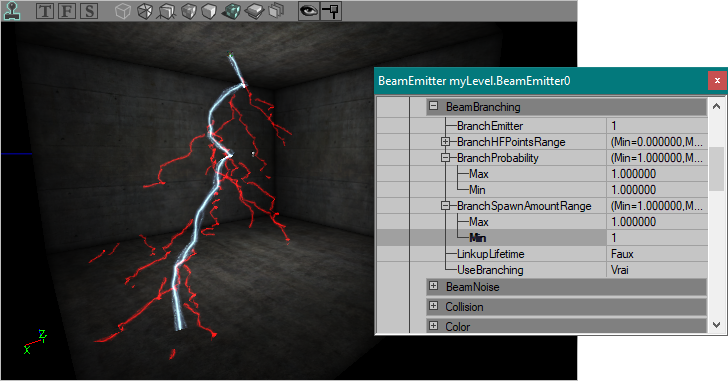Expand the BeamNoise category
This screenshot has height=381, width=728.
433,286
